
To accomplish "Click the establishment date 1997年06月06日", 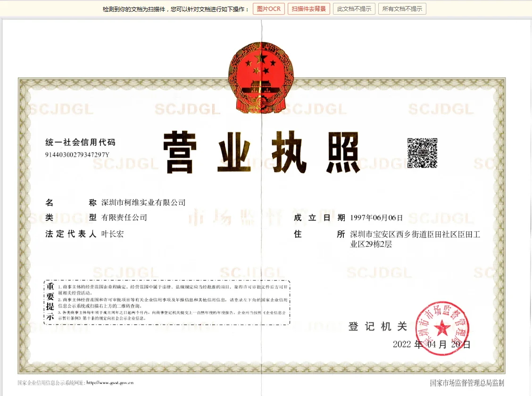I will 376,218.
